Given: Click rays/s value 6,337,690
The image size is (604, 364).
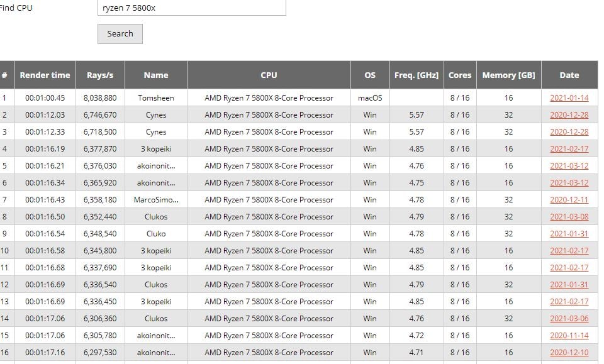Looking at the screenshot, I should (x=100, y=267).
